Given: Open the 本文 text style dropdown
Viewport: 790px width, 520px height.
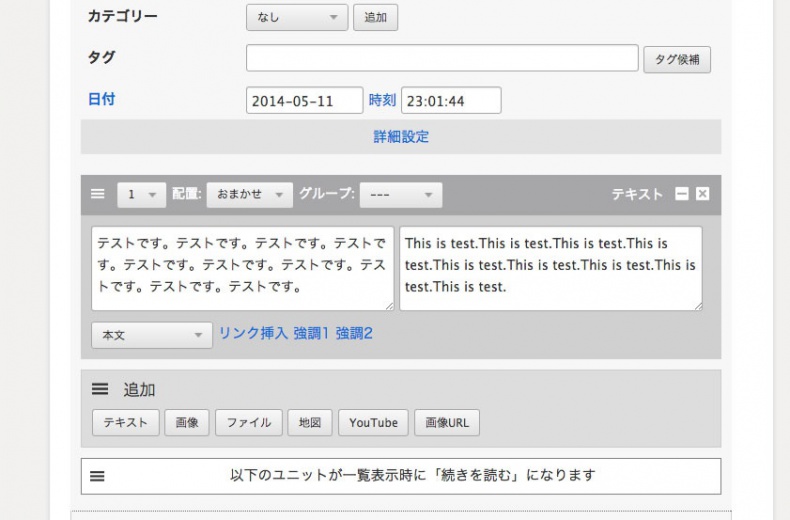Looking at the screenshot, I should click(151, 335).
